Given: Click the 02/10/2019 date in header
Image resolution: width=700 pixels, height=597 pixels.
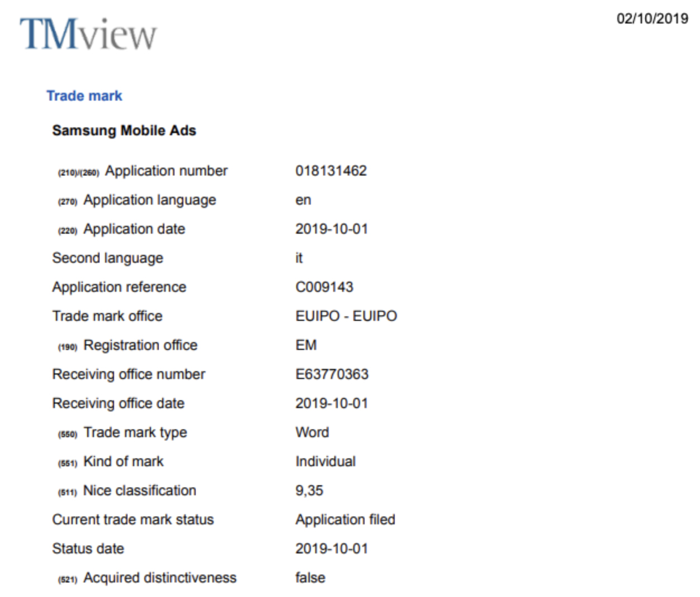Looking at the screenshot, I should [652, 18].
